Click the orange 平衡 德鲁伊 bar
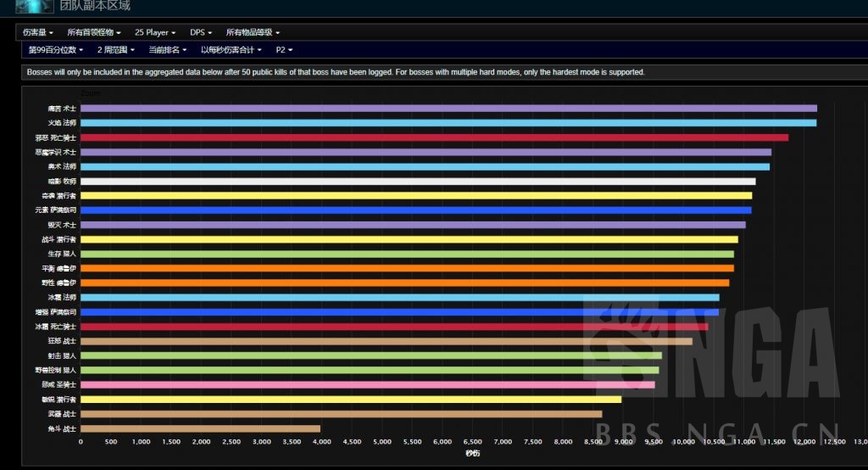This screenshot has height=470, width=868. click(x=407, y=268)
